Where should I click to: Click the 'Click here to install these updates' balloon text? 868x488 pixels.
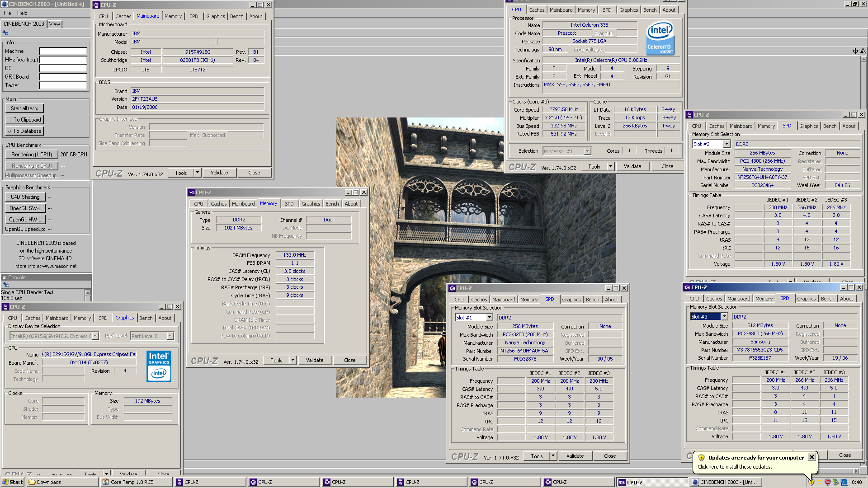click(735, 467)
